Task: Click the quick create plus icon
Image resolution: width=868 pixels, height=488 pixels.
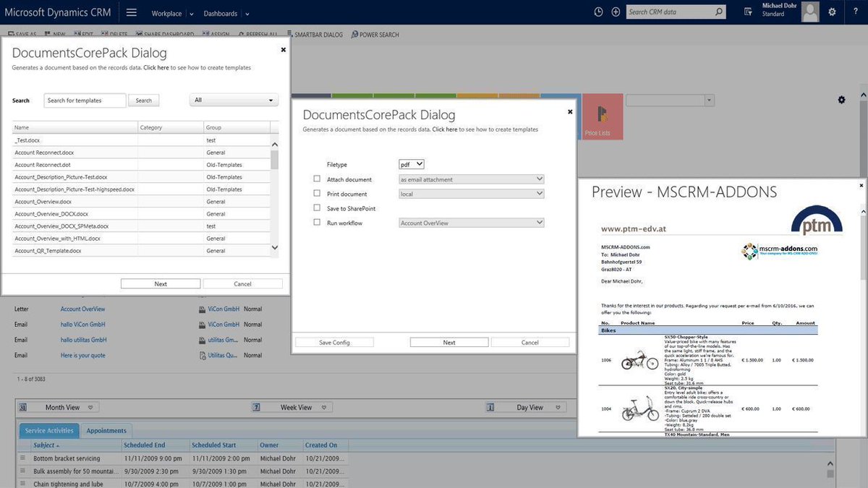Action: tap(616, 12)
